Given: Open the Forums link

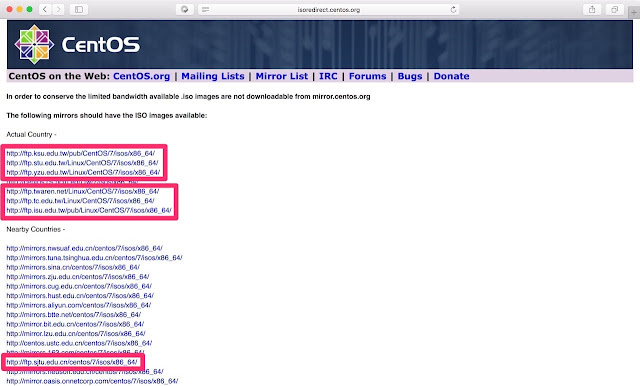Looking at the screenshot, I should (x=367, y=76).
